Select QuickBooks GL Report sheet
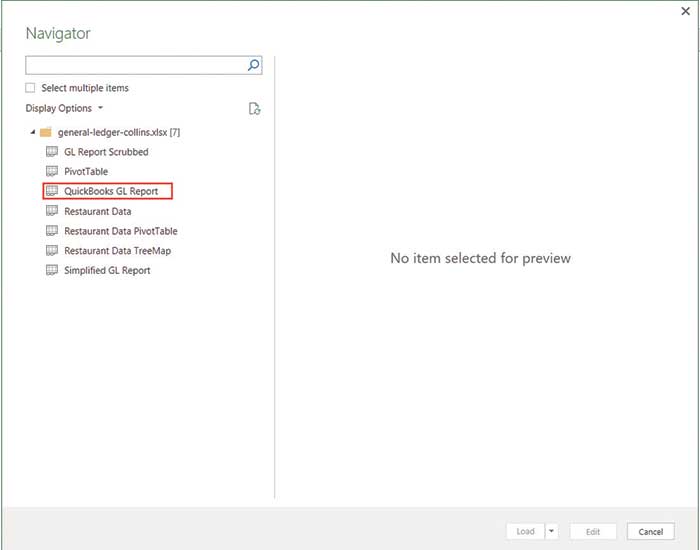 coord(111,191)
